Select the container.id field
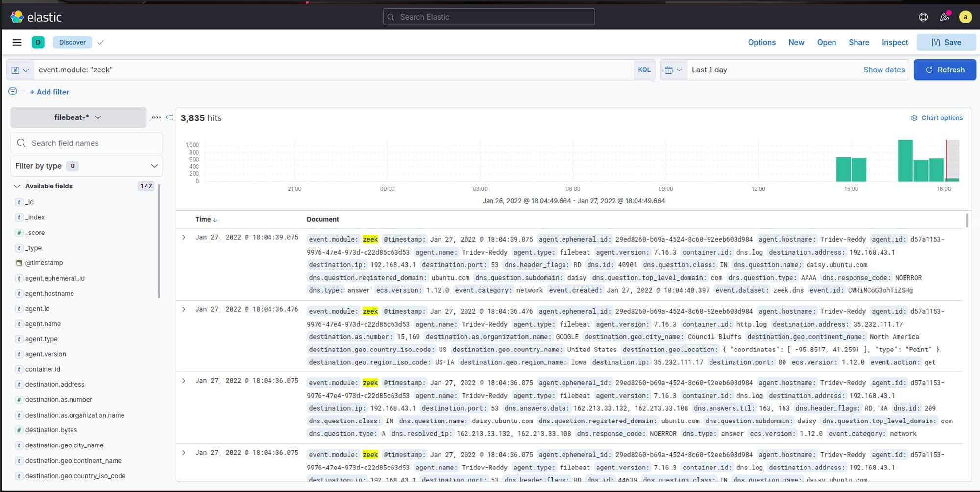Image resolution: width=980 pixels, height=492 pixels. (43, 369)
